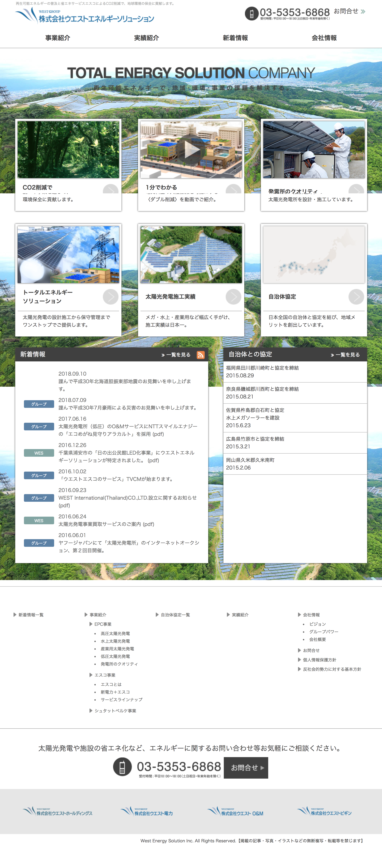
Task: Click the arrow circle on 太陽光発電施工実績 card
Action: 234,296
